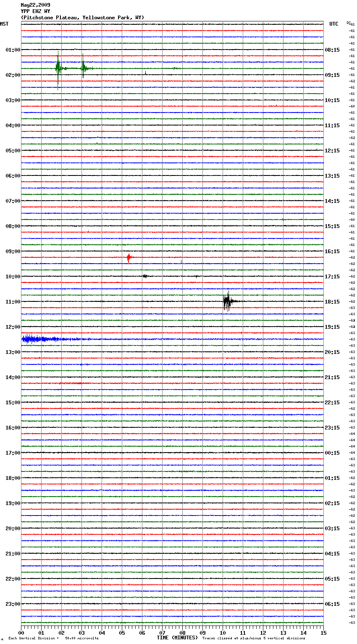Click the 10:15 UTC time label

[332, 100]
